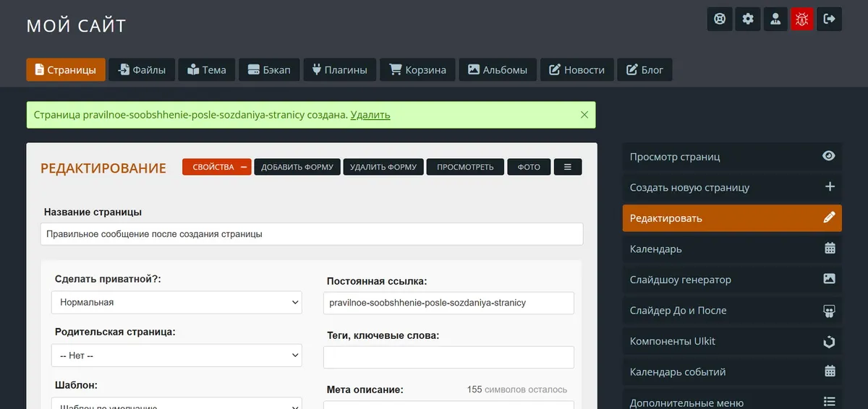Open the hamburger menu button in editor
The image size is (868, 409).
click(x=568, y=167)
